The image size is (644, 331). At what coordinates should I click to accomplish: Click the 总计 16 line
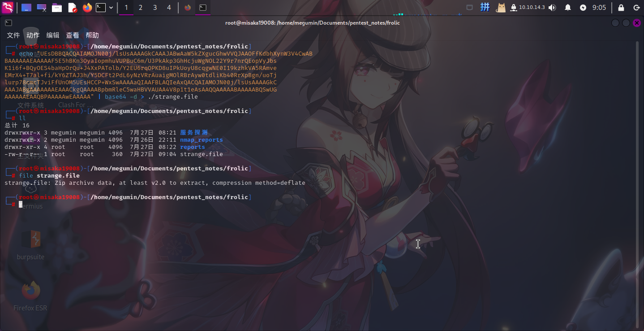(17, 125)
